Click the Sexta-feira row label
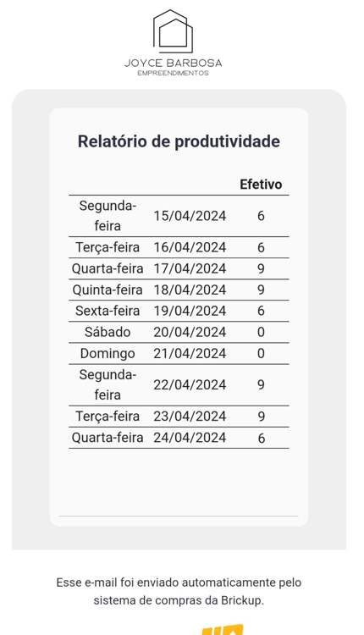 pyautogui.click(x=108, y=311)
